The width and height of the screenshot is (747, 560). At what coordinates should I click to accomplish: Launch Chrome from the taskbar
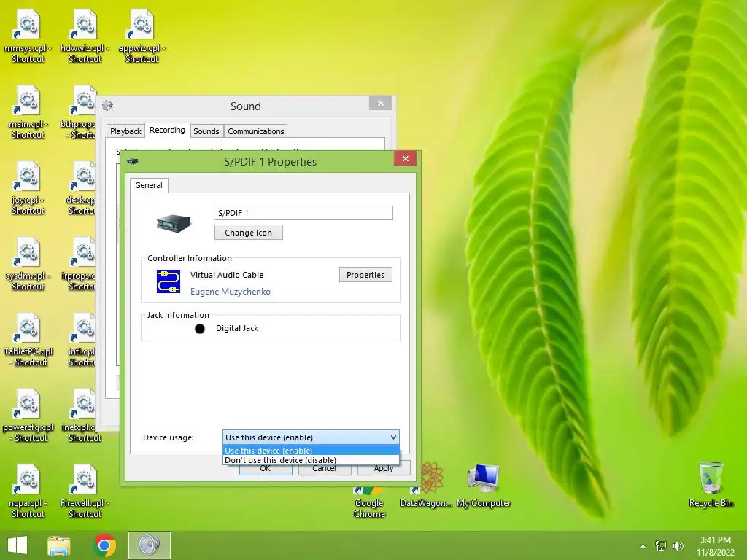(x=104, y=545)
